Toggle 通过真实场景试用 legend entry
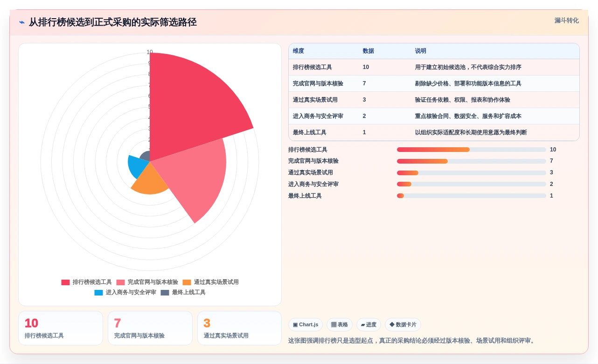Image resolution: width=598 pixels, height=364 pixels. tap(210, 282)
